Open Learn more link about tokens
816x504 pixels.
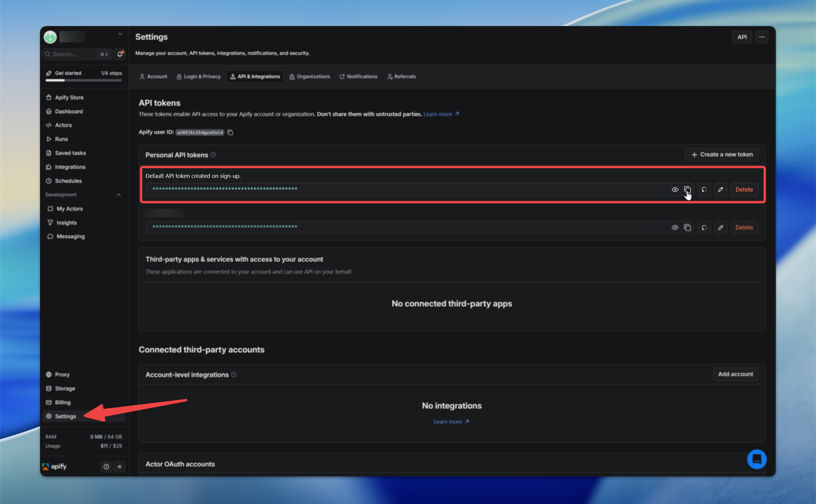coord(441,114)
